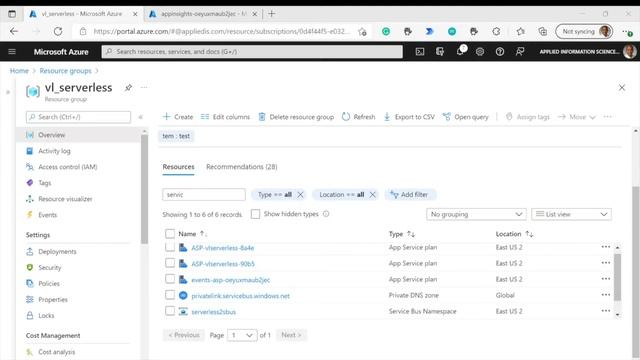Focus the resource filter field containing servic
Screen dimensions: 640x360
(x=204, y=195)
